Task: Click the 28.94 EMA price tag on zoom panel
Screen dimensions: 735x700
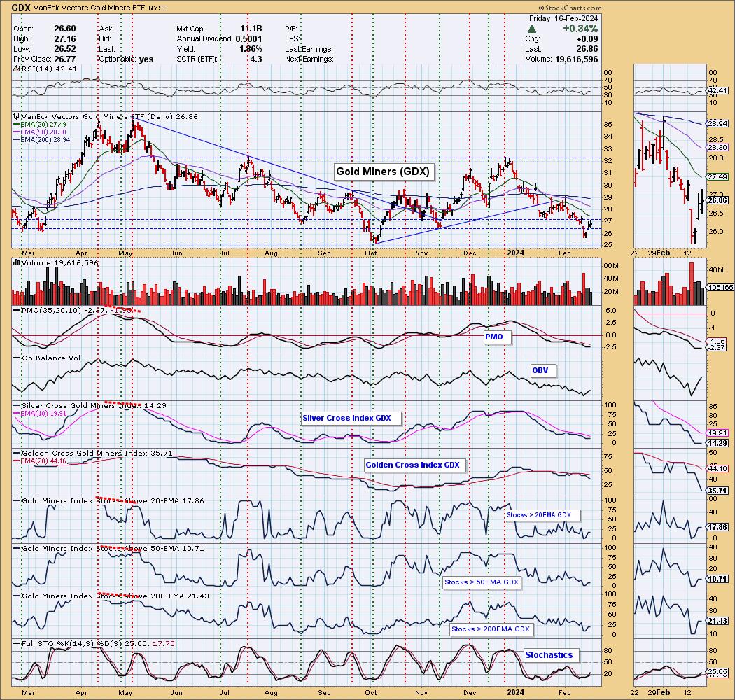Action: (718, 124)
